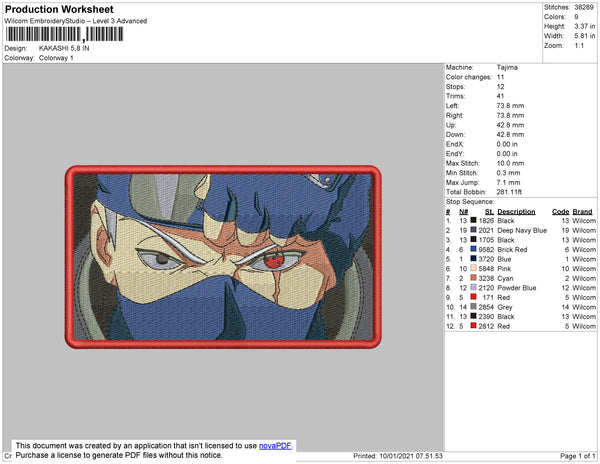Click the Trims value 41
The width and height of the screenshot is (600, 464).
click(x=500, y=96)
